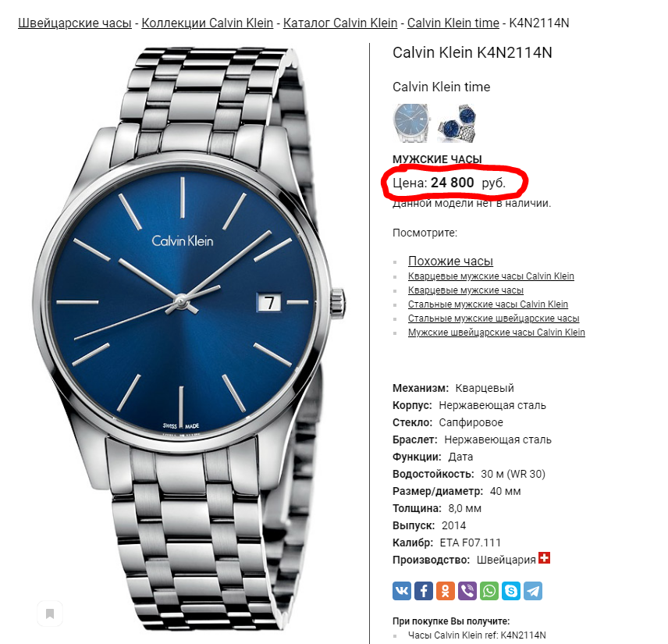Share on Odnoklassniki icon
This screenshot has height=644, width=668.
[x=445, y=591]
